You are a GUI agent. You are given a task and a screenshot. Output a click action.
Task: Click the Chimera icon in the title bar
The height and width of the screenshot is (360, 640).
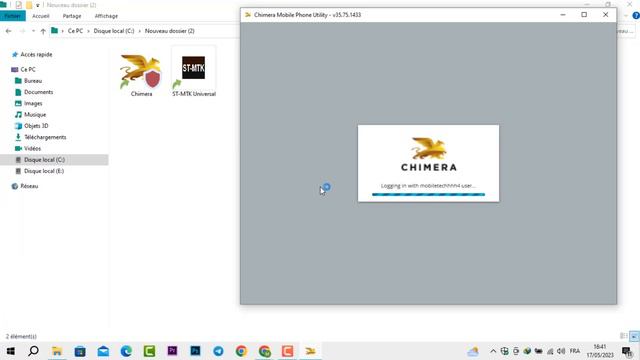coord(248,15)
